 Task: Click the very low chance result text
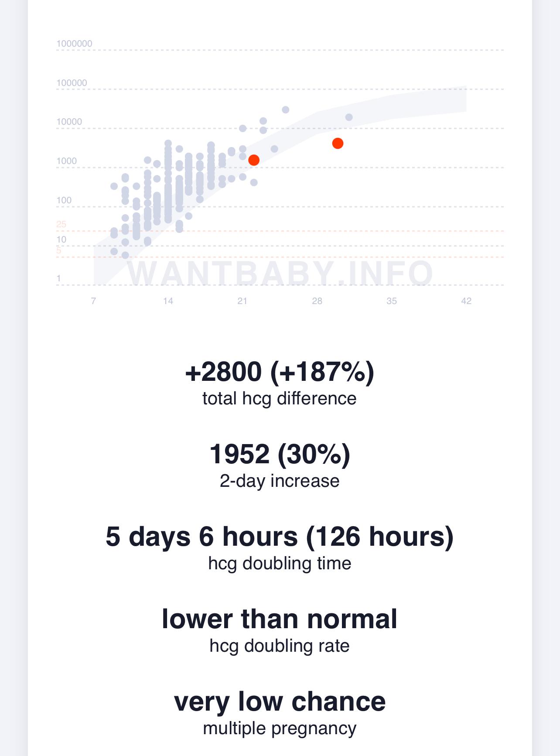280,701
